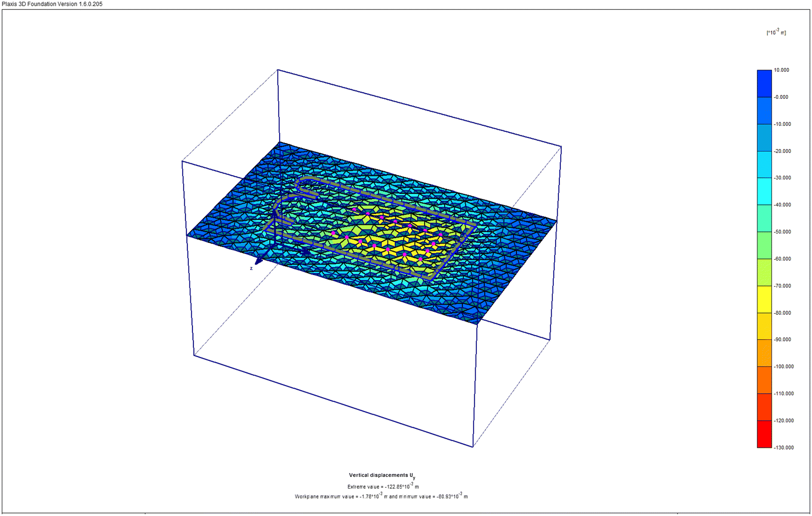The image size is (812, 516).
Task: Click the -10.000 legend value
Action: [782, 124]
